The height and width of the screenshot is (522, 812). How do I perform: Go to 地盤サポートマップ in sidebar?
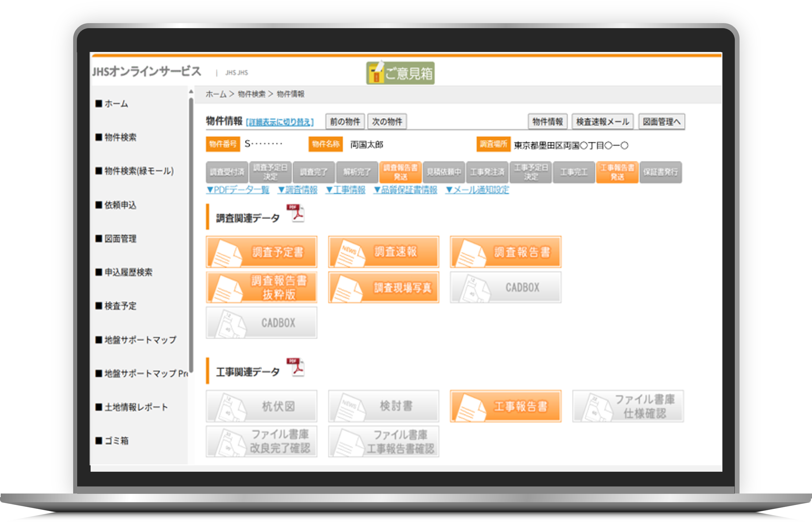click(x=140, y=340)
